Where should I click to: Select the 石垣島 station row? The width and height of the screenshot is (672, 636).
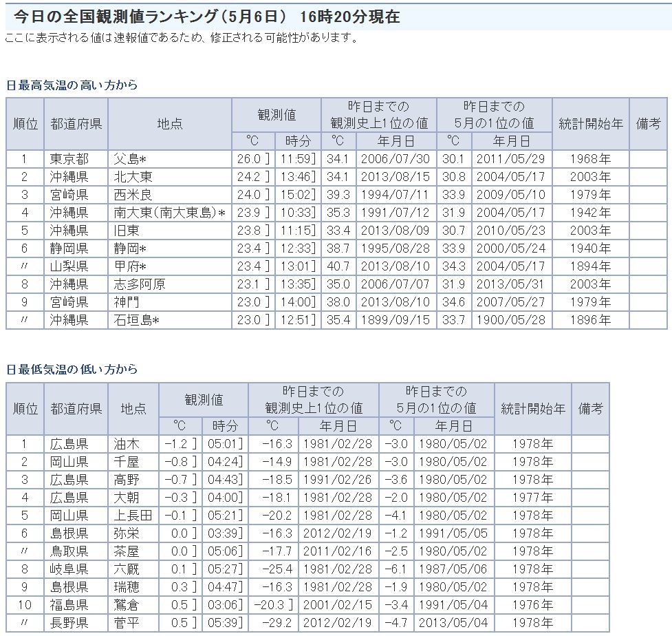coord(136,320)
